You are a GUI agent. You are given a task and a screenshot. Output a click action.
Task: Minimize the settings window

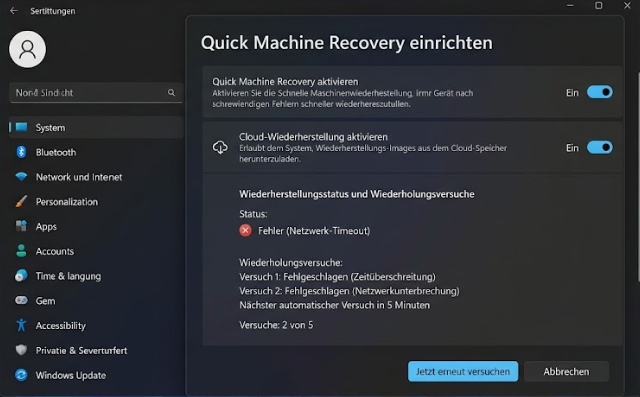coord(570,5)
